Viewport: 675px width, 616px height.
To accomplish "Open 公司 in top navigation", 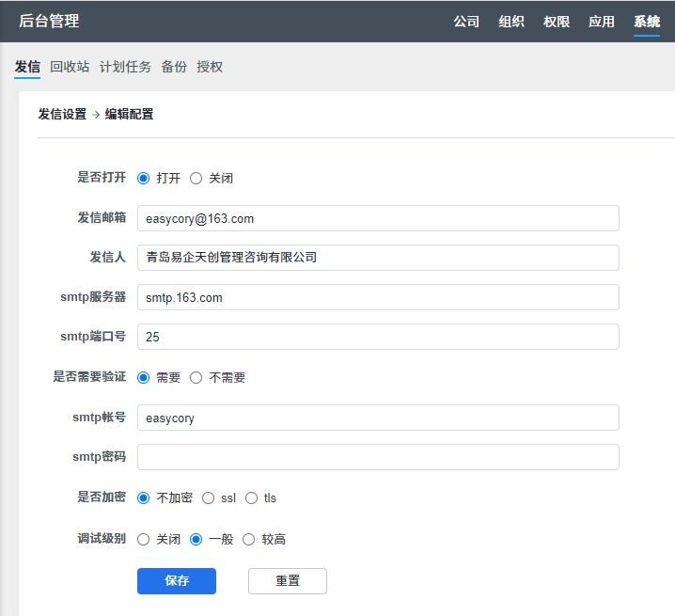I will [x=466, y=22].
